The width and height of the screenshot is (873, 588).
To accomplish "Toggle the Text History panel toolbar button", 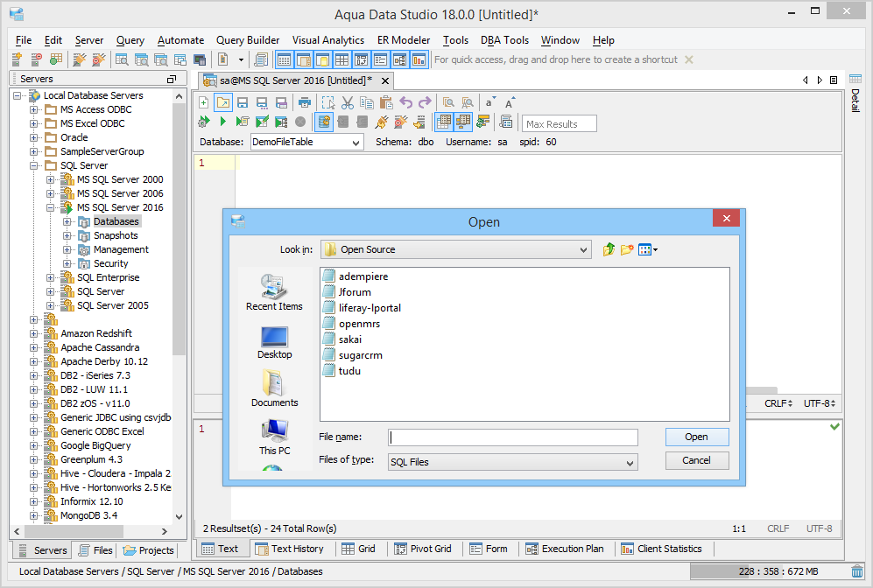I will point(304,59).
